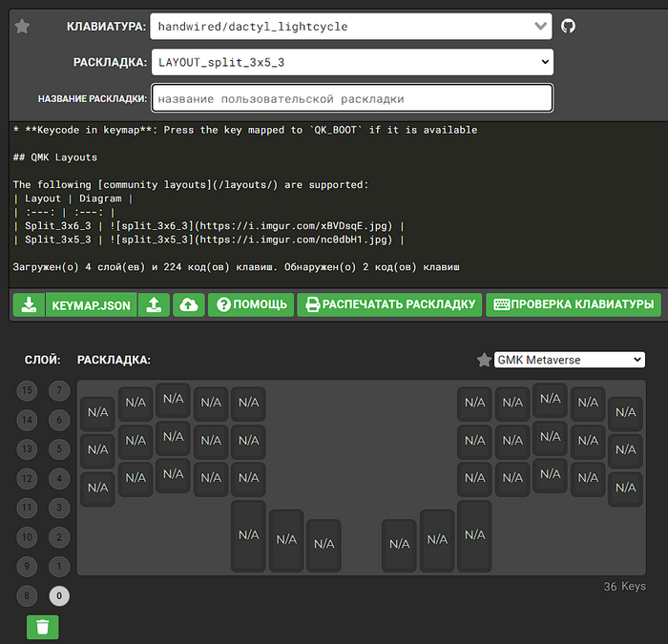This screenshot has width=668, height=644.
Task: Switch to layer 1
Action: point(59,566)
